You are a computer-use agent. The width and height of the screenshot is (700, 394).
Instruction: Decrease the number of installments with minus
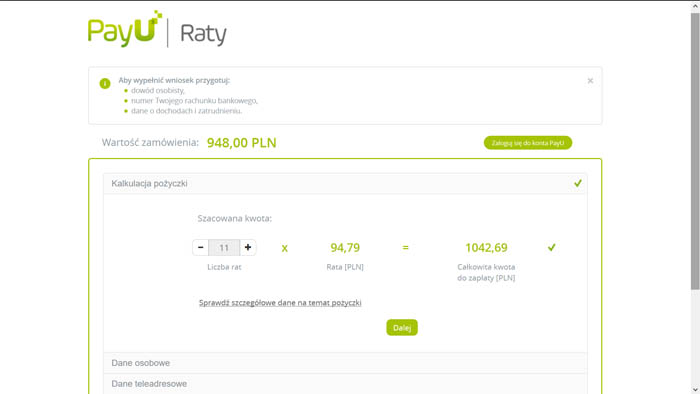[x=200, y=247]
